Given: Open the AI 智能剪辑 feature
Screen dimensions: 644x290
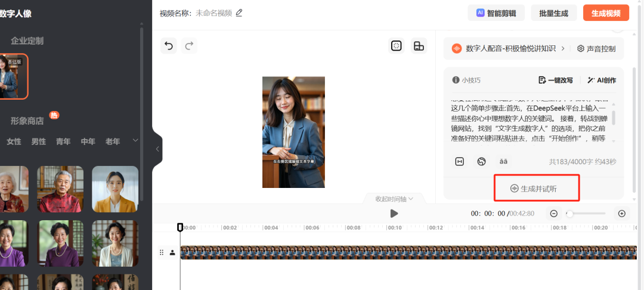Looking at the screenshot, I should click(x=497, y=13).
